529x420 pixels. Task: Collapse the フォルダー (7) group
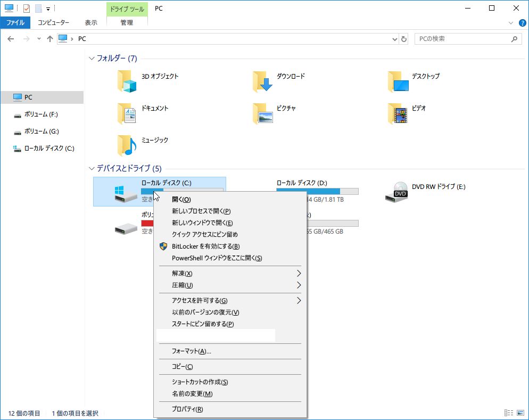(x=92, y=59)
